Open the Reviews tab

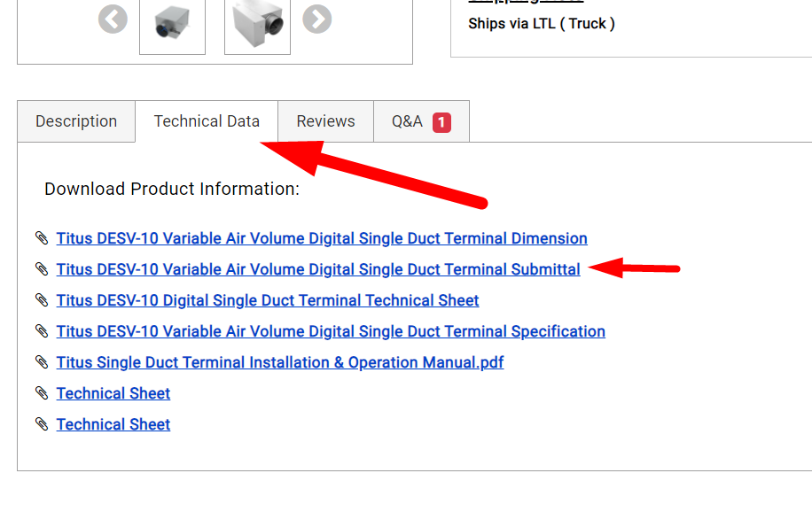coord(325,121)
